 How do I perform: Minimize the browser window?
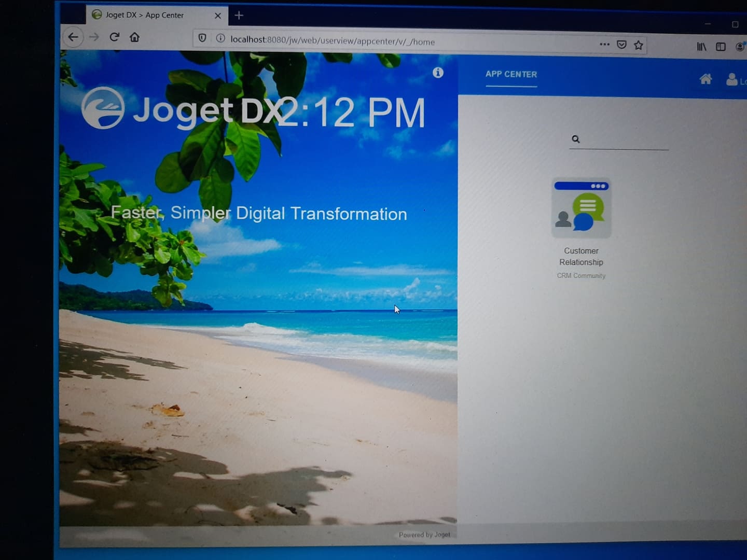708,24
